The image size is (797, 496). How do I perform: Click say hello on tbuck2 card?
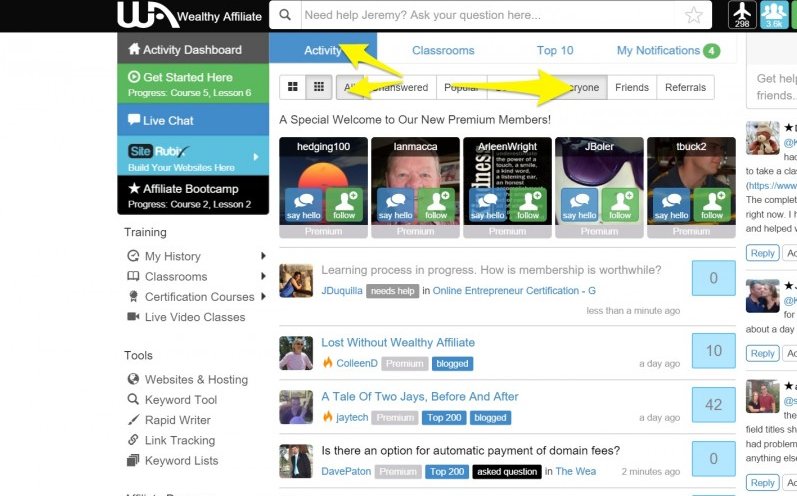(671, 205)
